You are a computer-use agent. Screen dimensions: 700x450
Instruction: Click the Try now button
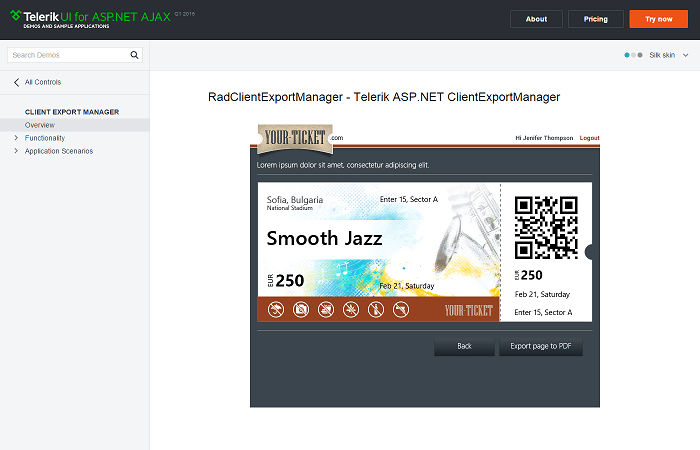pos(658,19)
